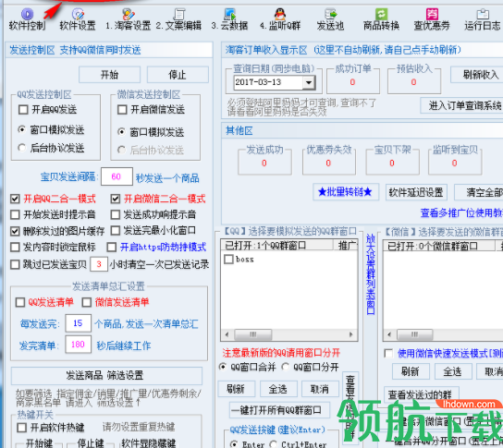Toggle 开启QQ二合一模式 checkbox
Screen dimensions: 503x448
15,199
